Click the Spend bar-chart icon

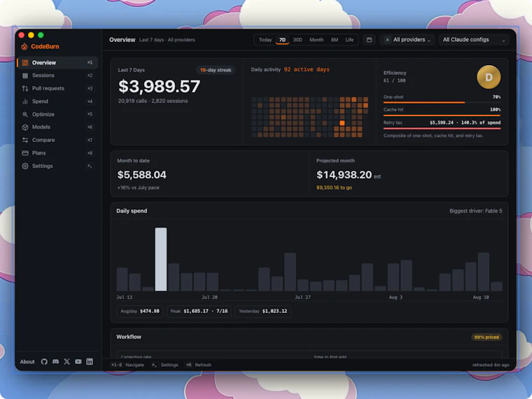click(25, 101)
